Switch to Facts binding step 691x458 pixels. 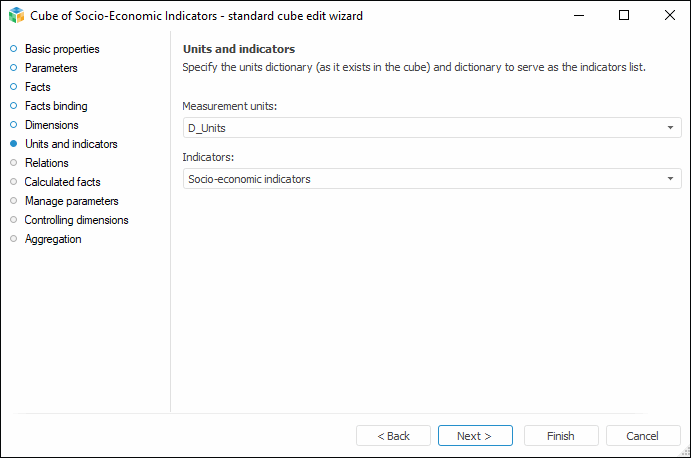tap(56, 106)
